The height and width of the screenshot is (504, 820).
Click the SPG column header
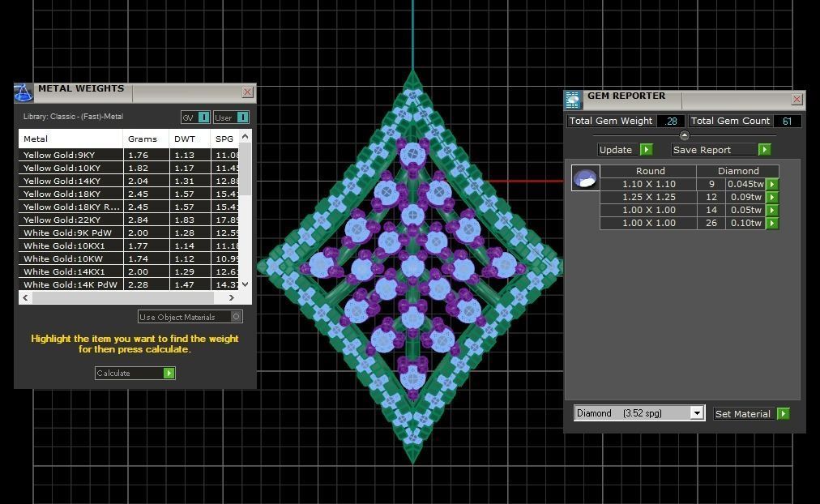click(225, 139)
